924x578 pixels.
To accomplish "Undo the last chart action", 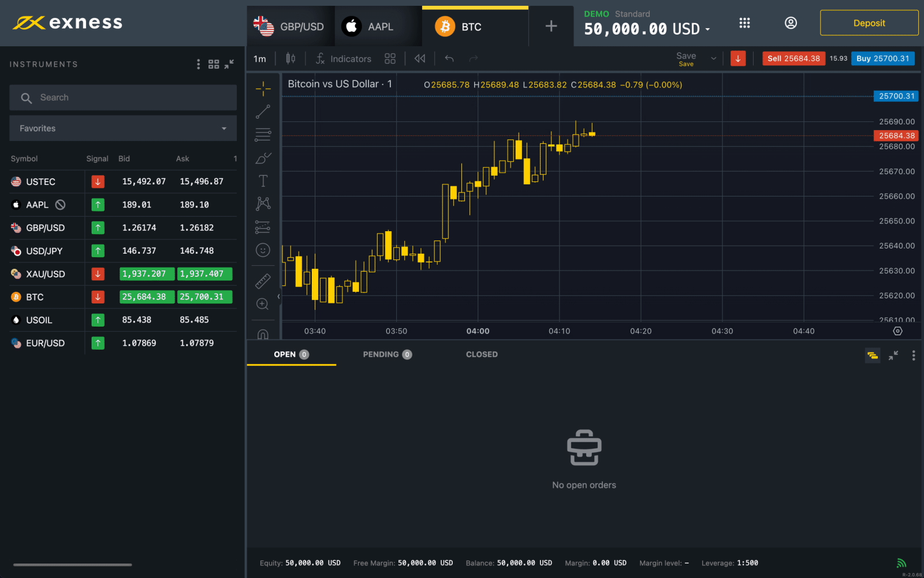I will (x=449, y=58).
